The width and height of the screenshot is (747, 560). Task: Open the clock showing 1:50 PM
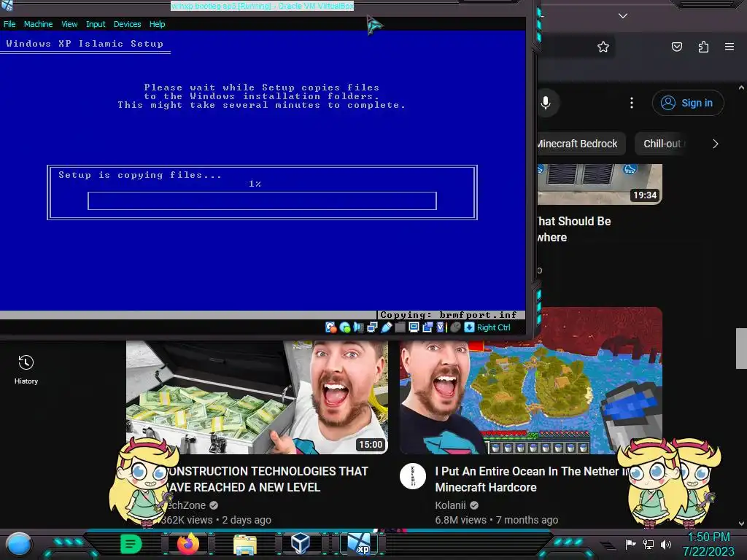tap(708, 544)
